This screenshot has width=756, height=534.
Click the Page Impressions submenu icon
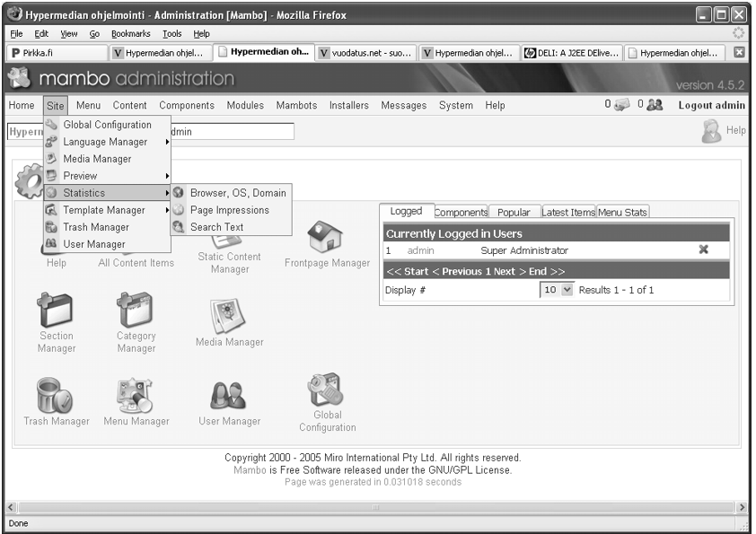179,210
